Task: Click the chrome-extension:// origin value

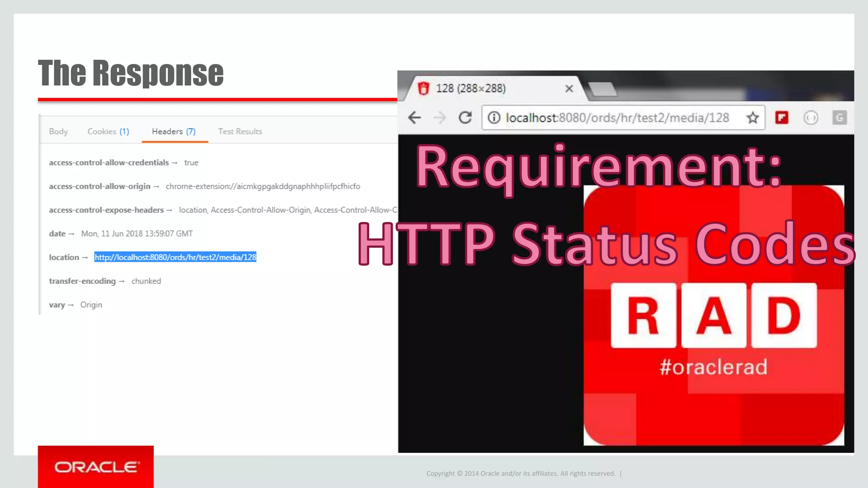Action: click(263, 186)
